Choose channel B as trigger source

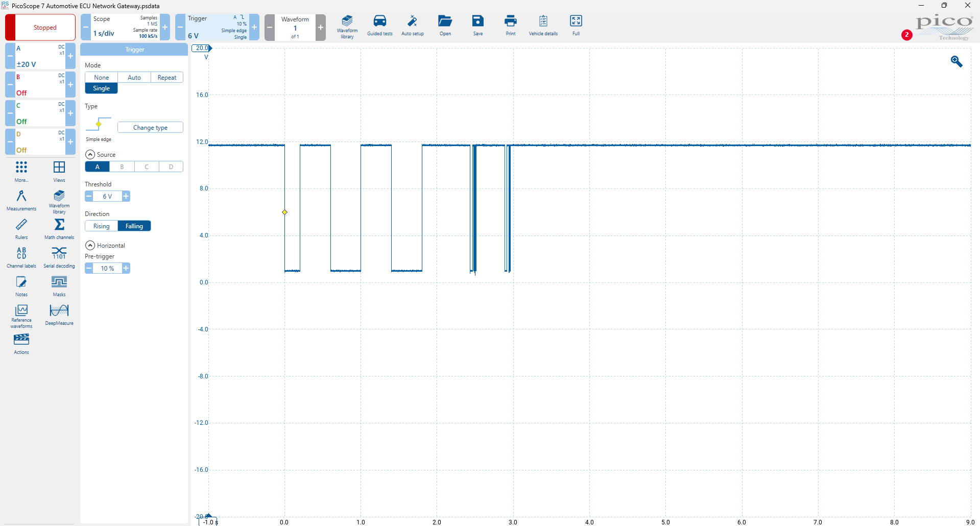pyautogui.click(x=122, y=167)
